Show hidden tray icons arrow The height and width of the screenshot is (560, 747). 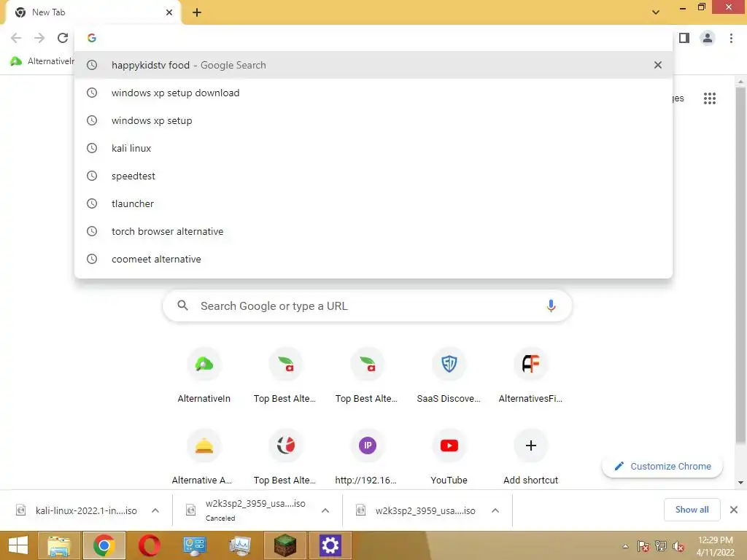click(625, 546)
